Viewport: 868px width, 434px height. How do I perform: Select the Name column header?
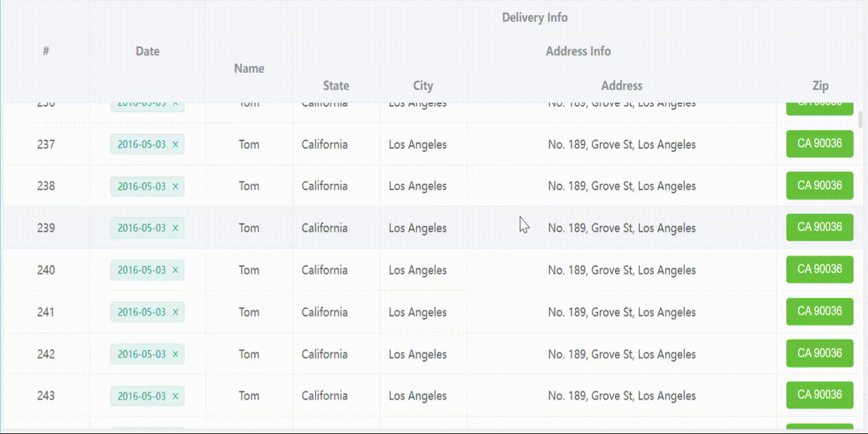click(249, 68)
